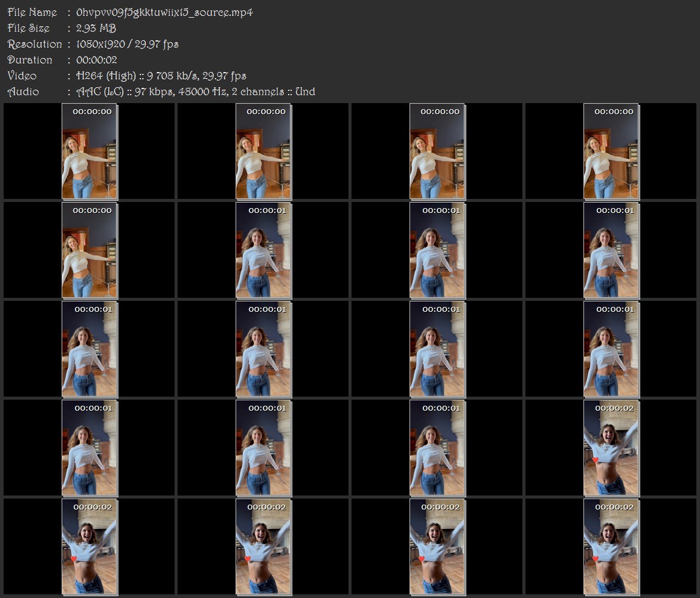700x598 pixels.
Task: Open first-row second-column 00:00:00 thumbnail
Action: click(264, 151)
